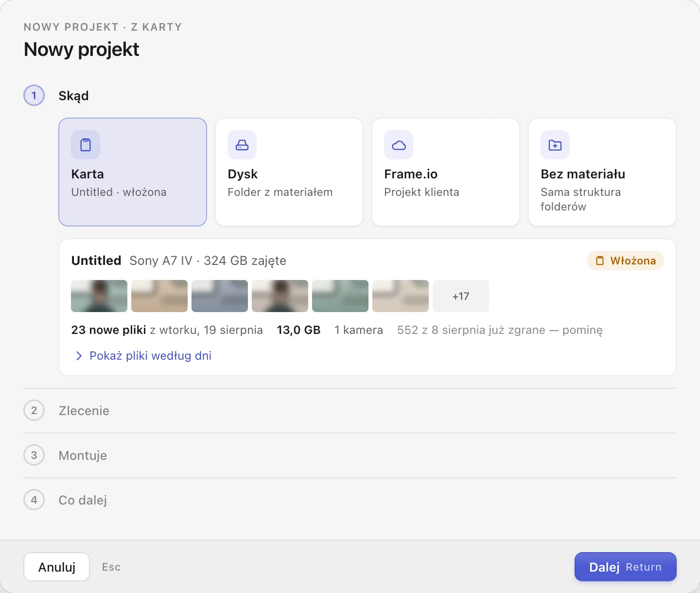Expand Pokaż pliki według dni
The height and width of the screenshot is (593, 700).
143,356
